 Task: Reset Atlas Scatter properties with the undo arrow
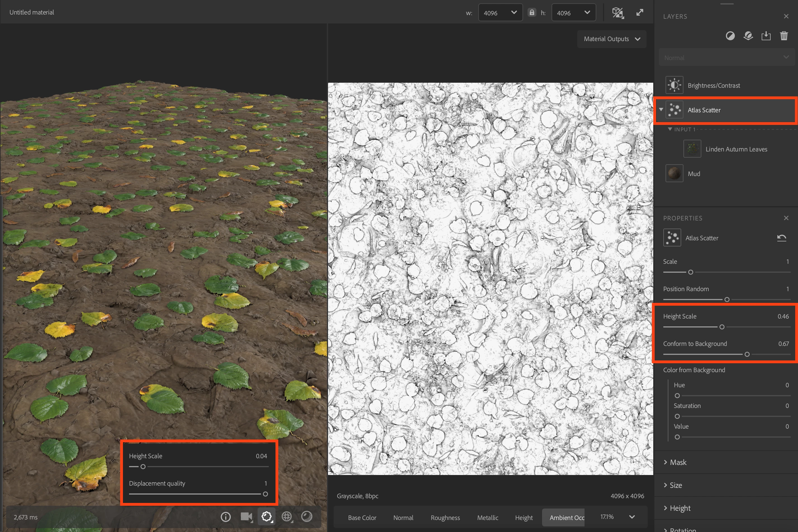[x=782, y=238]
